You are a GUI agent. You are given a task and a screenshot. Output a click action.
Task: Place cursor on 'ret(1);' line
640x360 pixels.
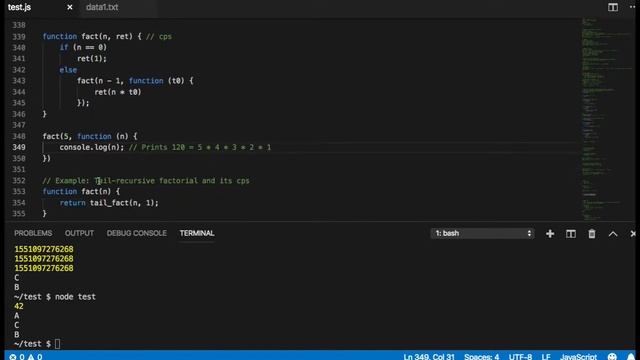92,58
